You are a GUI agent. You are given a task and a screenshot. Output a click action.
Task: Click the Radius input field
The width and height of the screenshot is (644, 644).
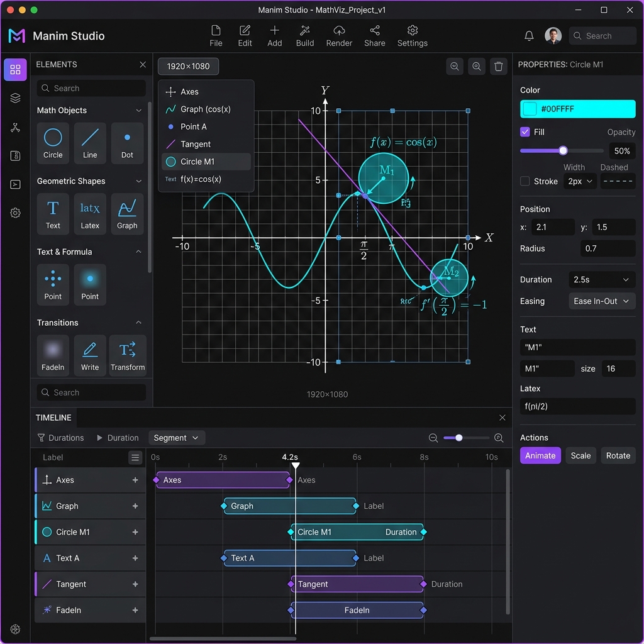point(608,248)
